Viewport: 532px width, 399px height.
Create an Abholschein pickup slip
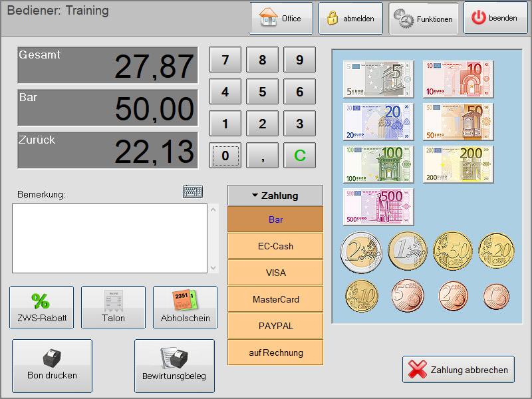pyautogui.click(x=185, y=307)
